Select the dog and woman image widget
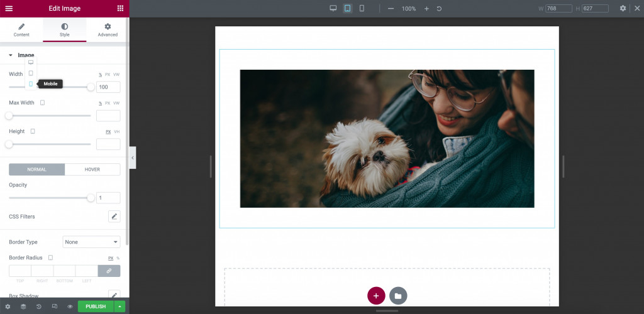The width and height of the screenshot is (644, 314). click(x=387, y=139)
